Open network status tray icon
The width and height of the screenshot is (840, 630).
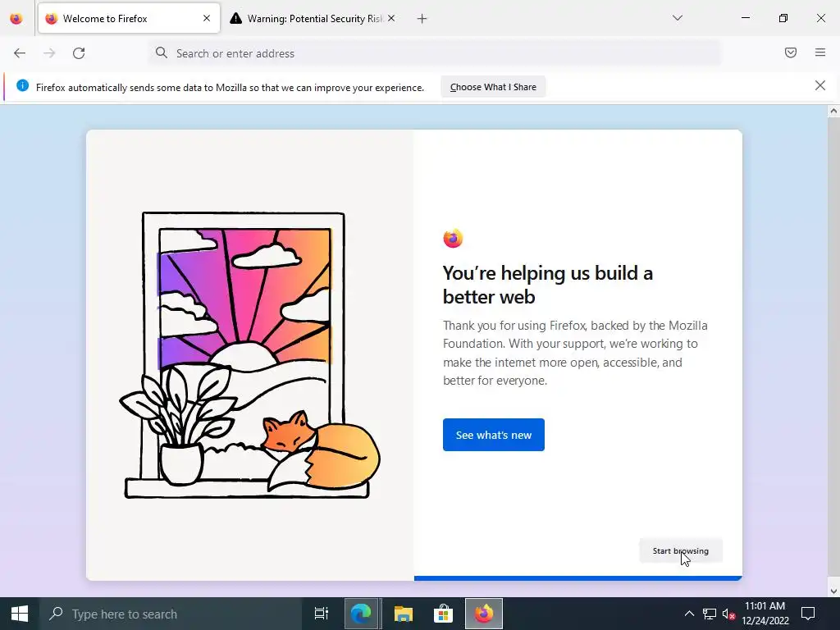coord(710,614)
